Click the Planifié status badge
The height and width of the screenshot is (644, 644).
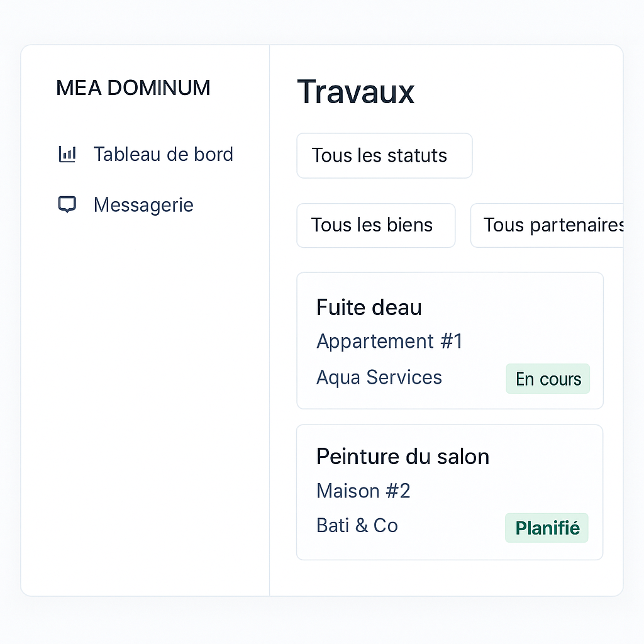pos(547,528)
